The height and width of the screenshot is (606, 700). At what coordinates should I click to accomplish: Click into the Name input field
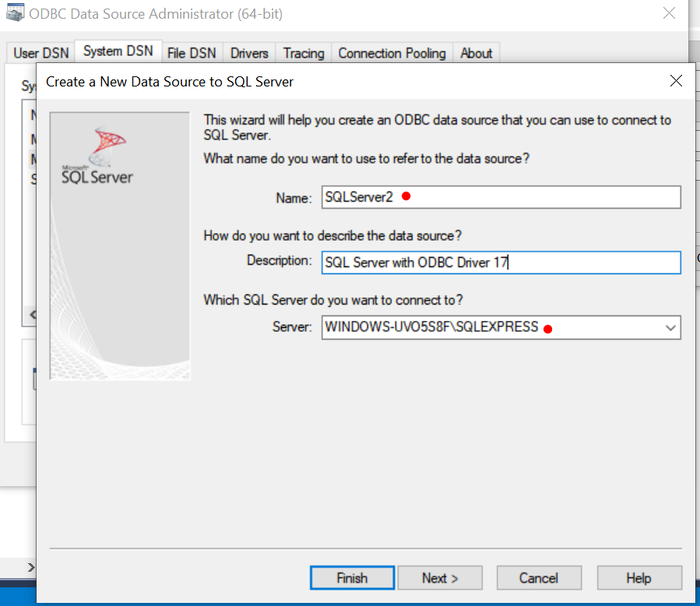coord(501,197)
